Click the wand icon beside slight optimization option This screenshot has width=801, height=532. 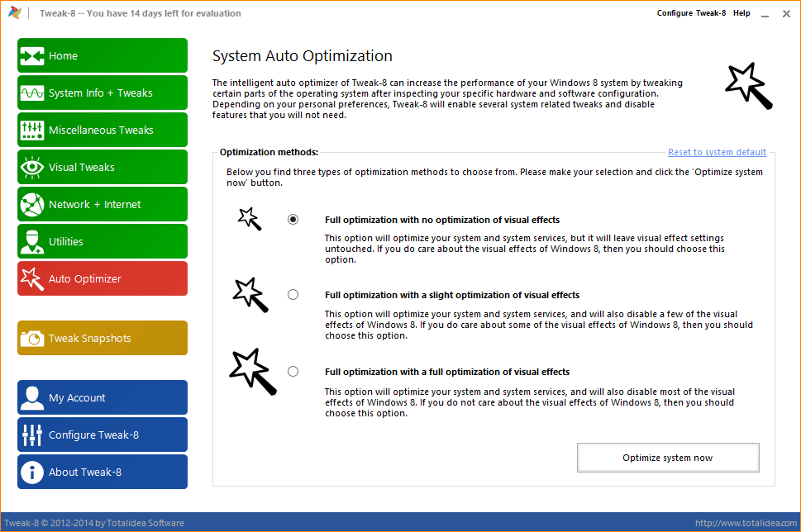pos(250,295)
